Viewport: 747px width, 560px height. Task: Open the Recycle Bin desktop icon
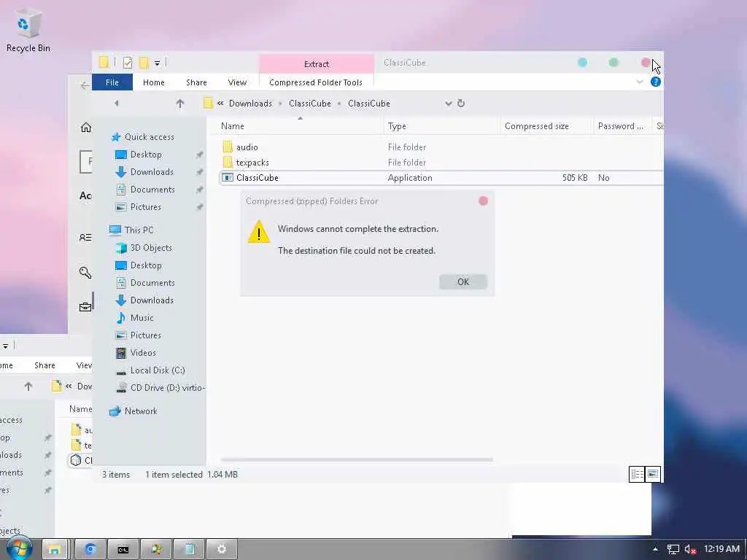[x=28, y=31]
